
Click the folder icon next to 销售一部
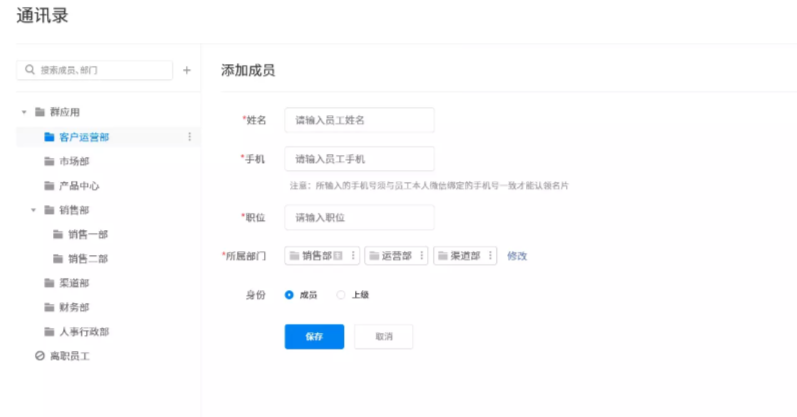coord(58,234)
